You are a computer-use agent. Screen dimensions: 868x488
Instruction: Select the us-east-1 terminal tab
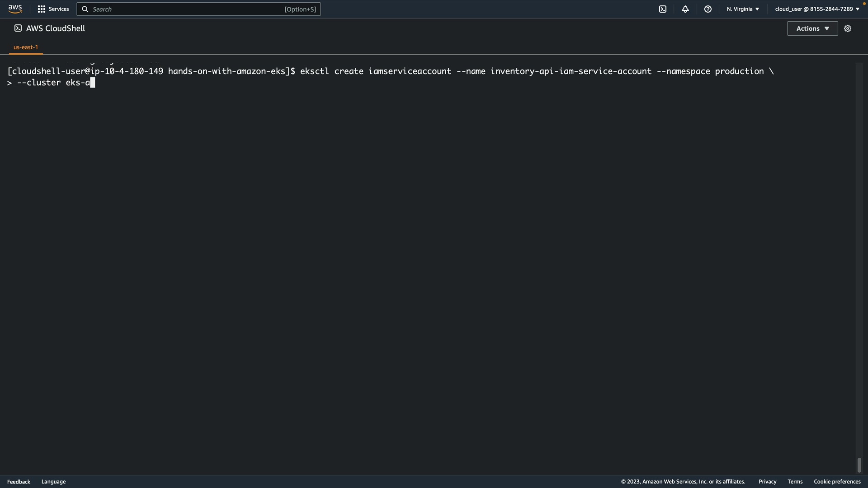(26, 47)
